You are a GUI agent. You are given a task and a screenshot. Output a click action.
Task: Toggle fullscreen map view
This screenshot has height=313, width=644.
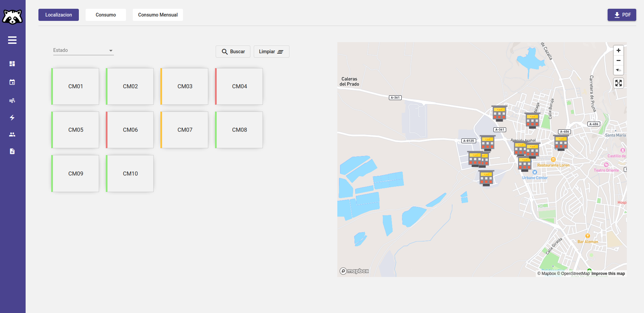click(x=618, y=83)
